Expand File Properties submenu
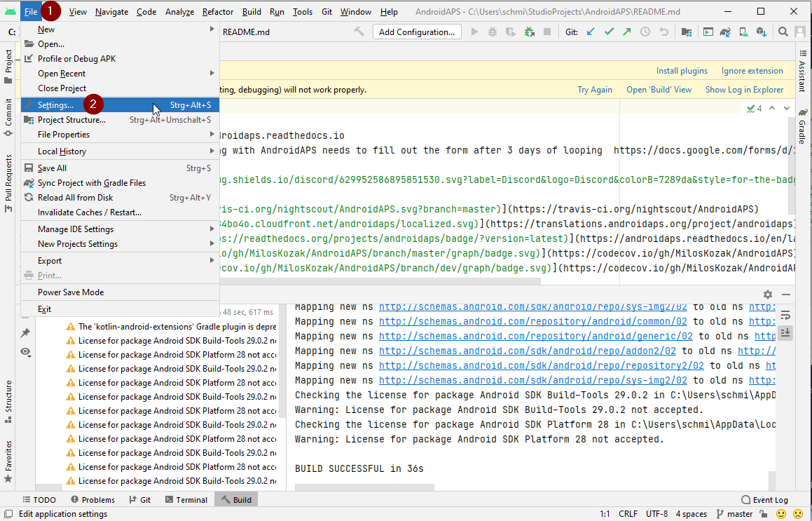This screenshot has width=812, height=521. (212, 134)
